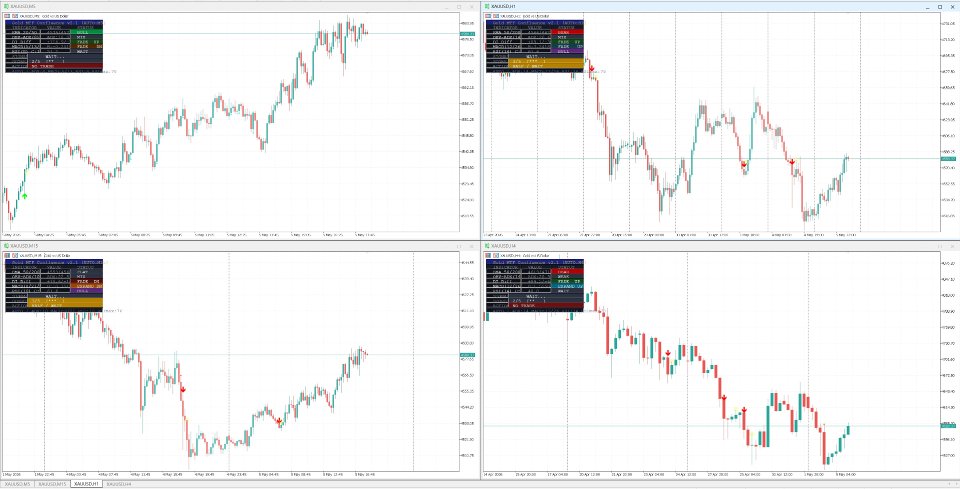The width and height of the screenshot is (960, 489).
Task: Maximize the XAUUSD,M5 chart window
Action: [459, 6]
